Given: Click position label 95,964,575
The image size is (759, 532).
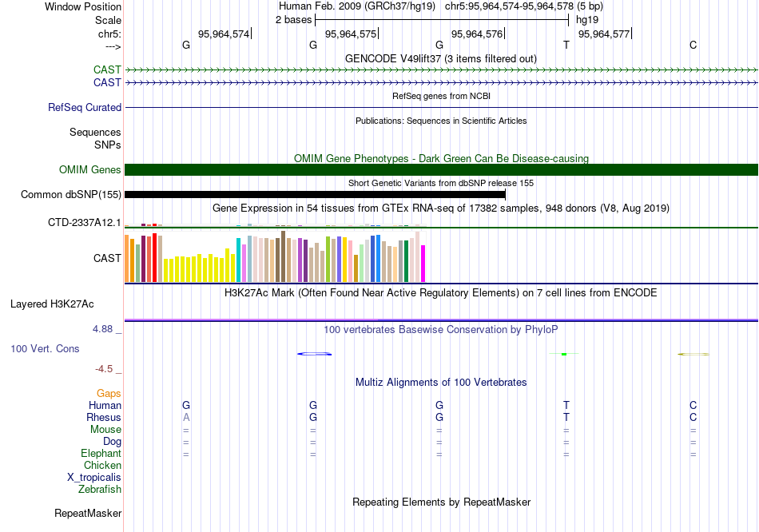Looking at the screenshot, I should coord(351,34).
